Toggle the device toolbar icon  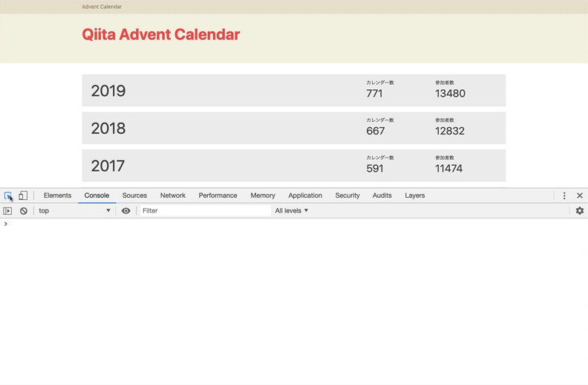(x=23, y=195)
